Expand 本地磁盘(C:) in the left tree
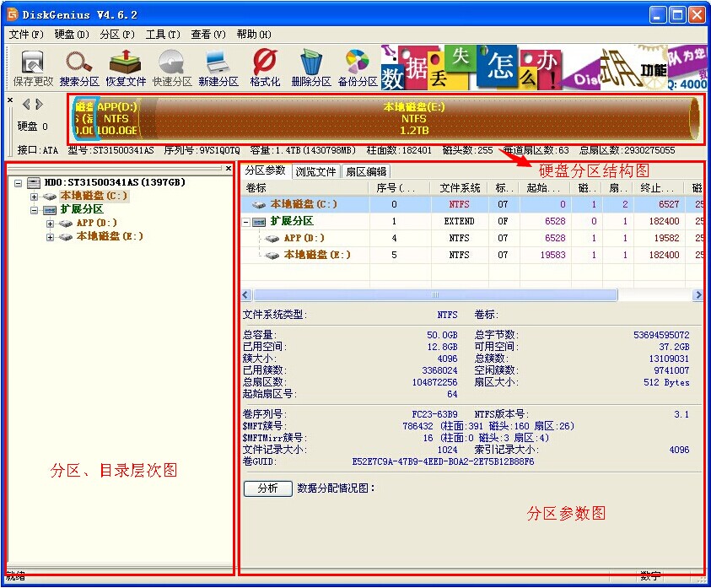711x588 pixels. click(34, 197)
